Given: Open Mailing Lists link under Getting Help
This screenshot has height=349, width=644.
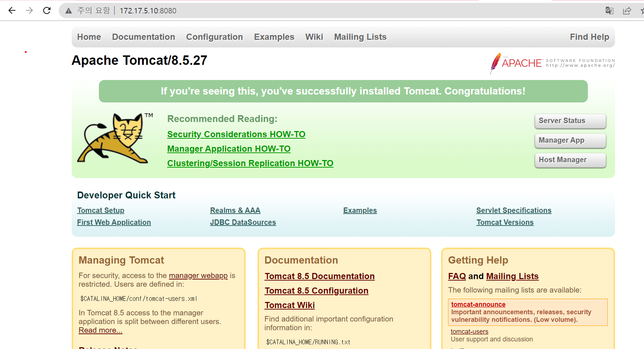Looking at the screenshot, I should click(x=513, y=276).
